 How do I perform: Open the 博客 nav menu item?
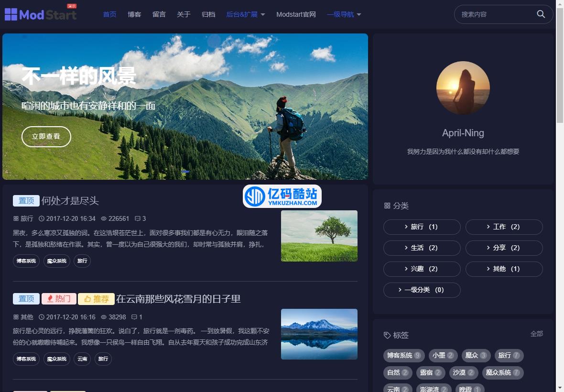(x=134, y=14)
